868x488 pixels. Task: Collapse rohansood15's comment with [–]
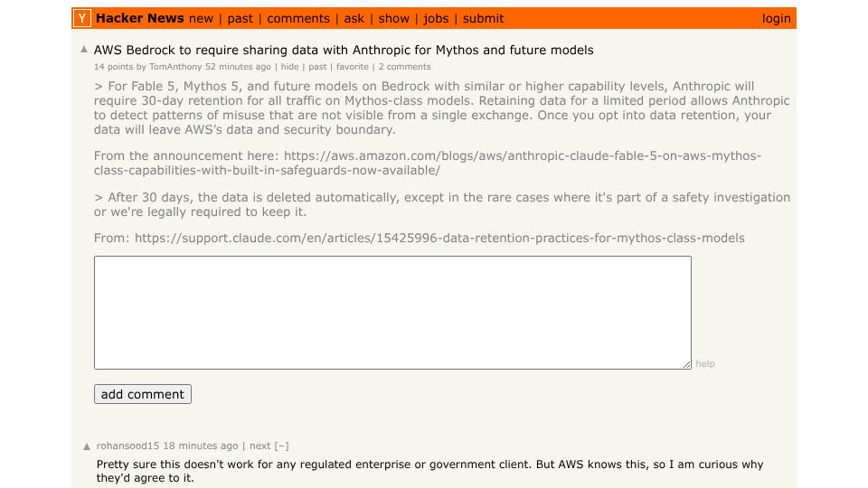[x=281, y=446]
